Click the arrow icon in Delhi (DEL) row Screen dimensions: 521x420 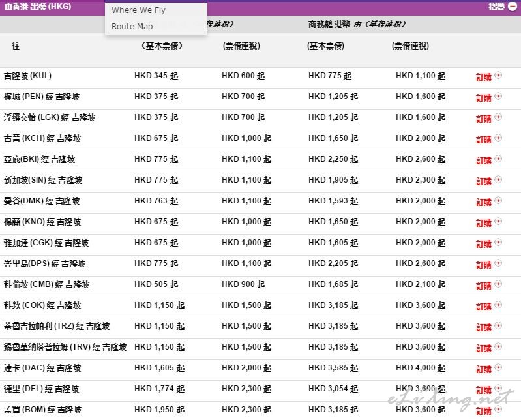coord(498,389)
